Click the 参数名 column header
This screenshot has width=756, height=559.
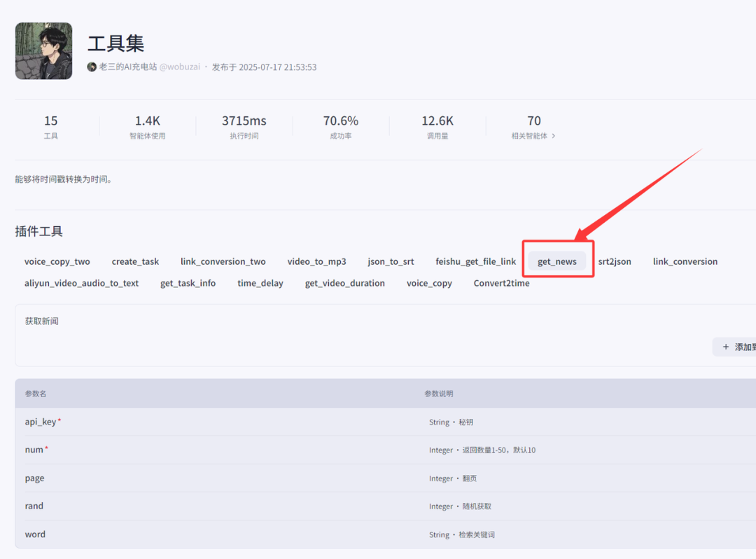tap(36, 394)
